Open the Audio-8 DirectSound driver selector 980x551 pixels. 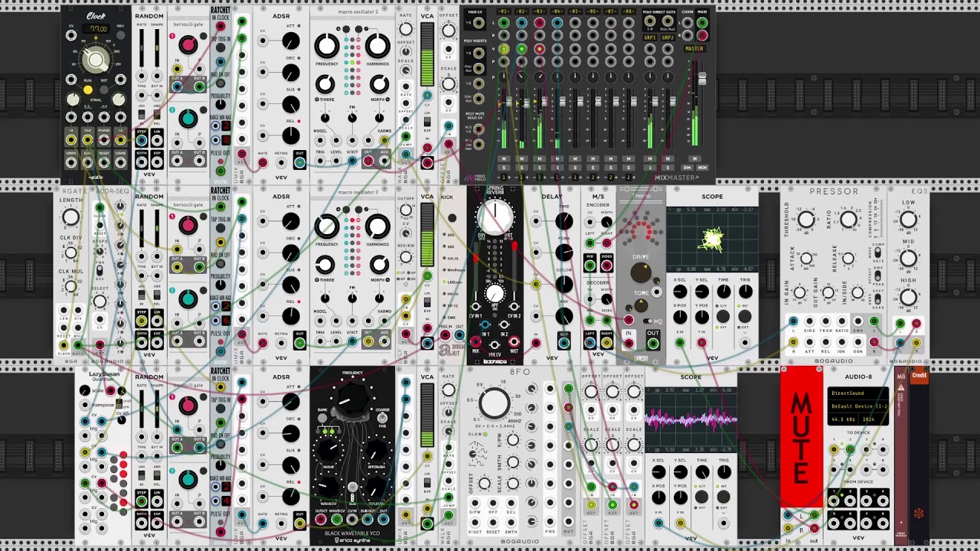tap(858, 393)
